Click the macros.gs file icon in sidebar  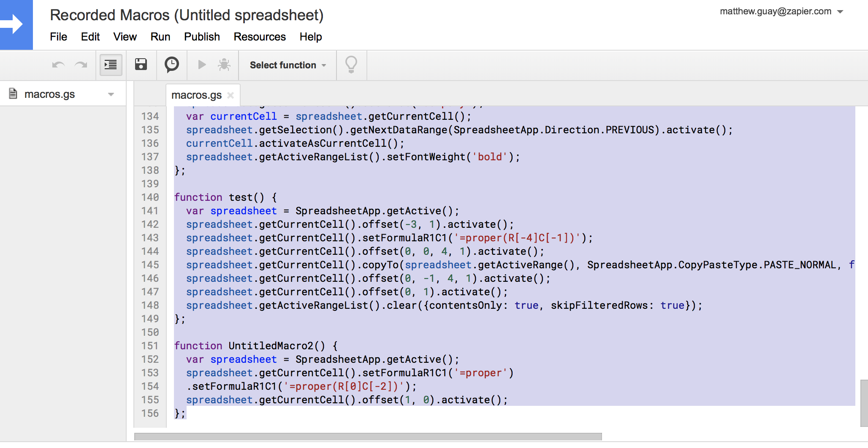click(x=13, y=94)
